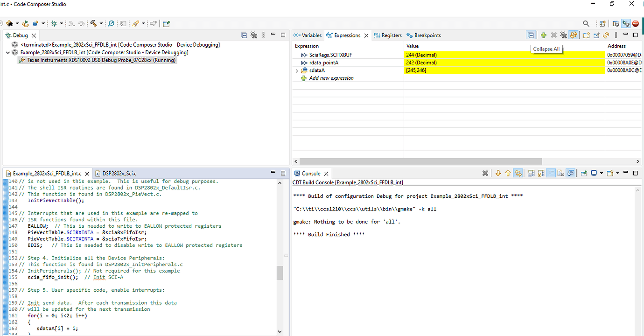
Task: Click the red terminate icon at top right
Action: coord(635,23)
